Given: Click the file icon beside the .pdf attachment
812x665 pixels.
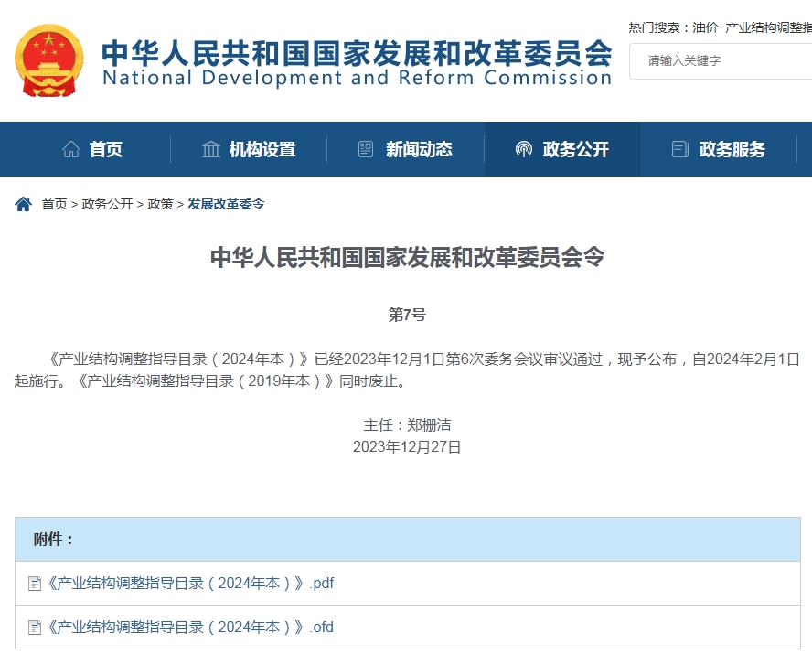Looking at the screenshot, I should [x=35, y=584].
